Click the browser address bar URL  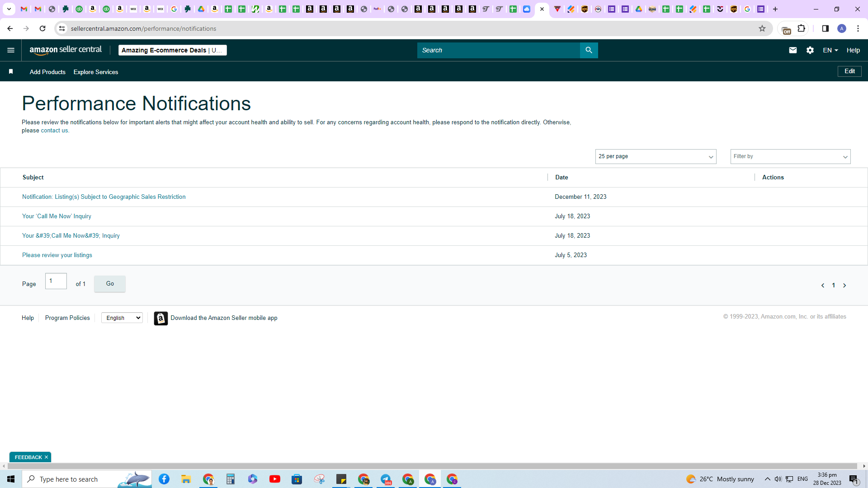(x=144, y=28)
